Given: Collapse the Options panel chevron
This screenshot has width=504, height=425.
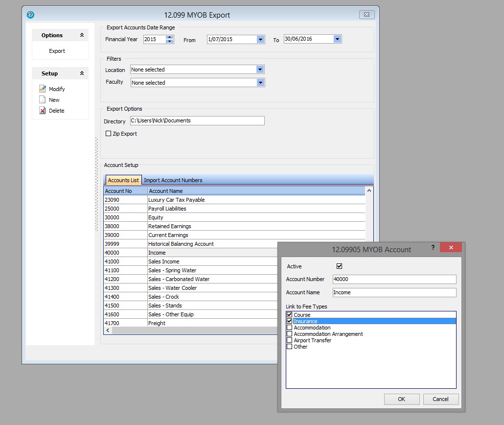Looking at the screenshot, I should point(82,35).
